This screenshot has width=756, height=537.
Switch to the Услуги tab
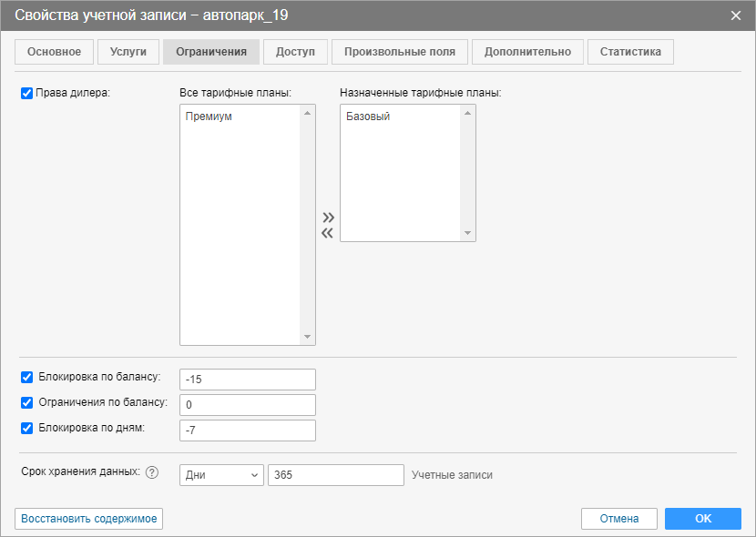pos(128,52)
